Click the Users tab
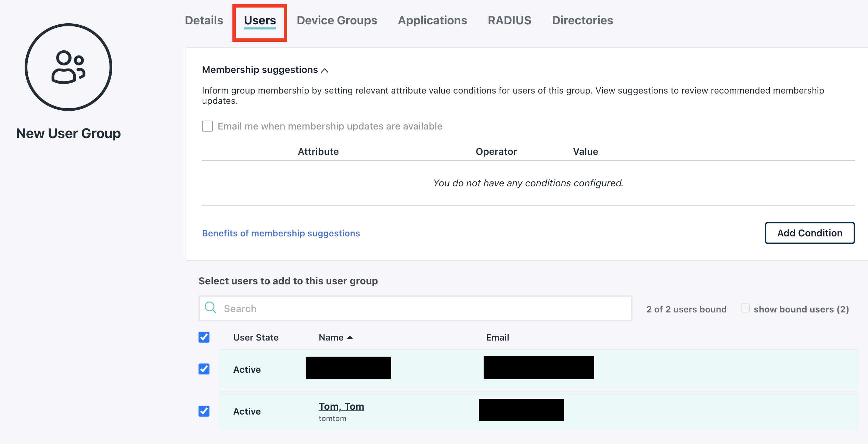This screenshot has width=868, height=444. point(259,21)
